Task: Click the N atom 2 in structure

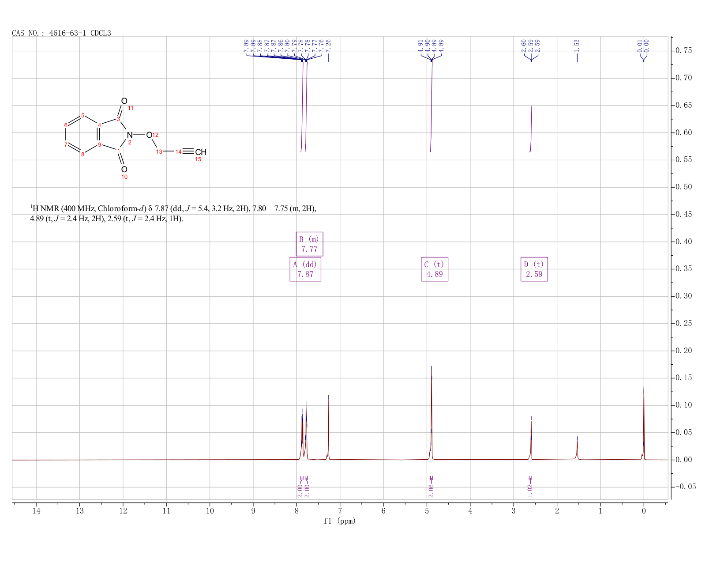Action: coord(129,135)
